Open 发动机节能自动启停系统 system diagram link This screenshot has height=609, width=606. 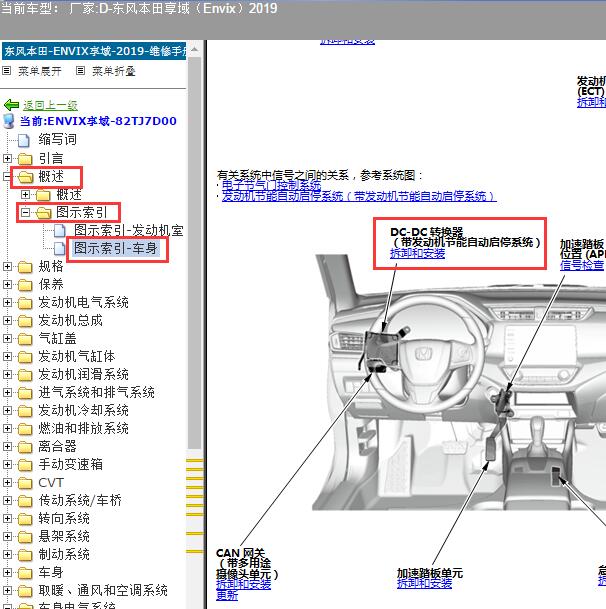tap(359, 196)
